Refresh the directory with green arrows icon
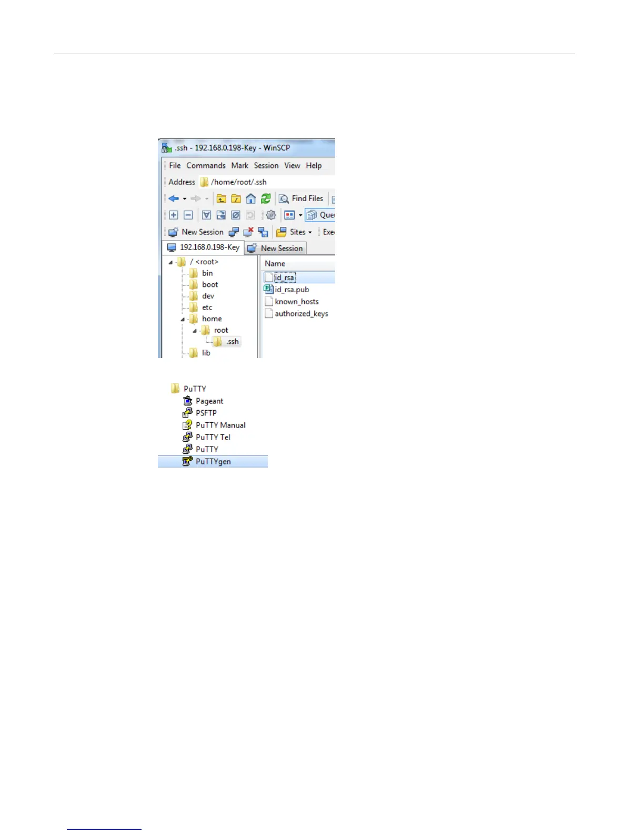This screenshot has height=834, width=644. [266, 198]
